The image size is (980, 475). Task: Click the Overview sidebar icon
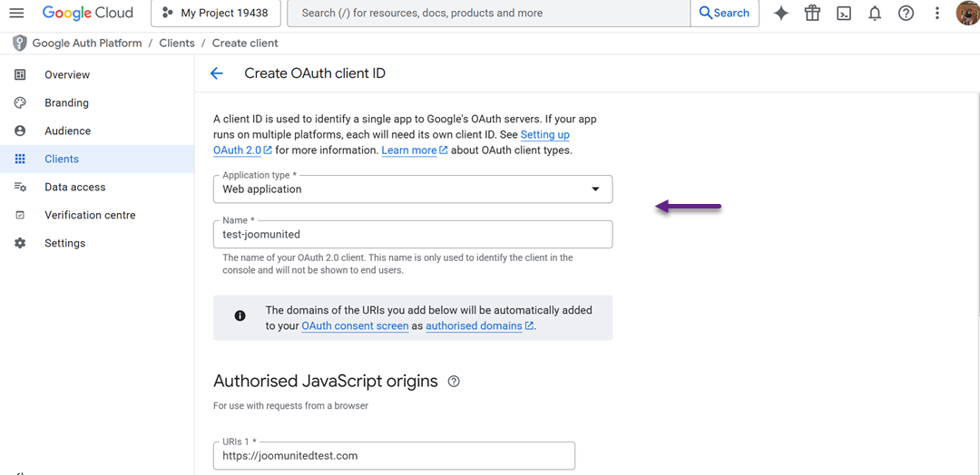[x=20, y=75]
